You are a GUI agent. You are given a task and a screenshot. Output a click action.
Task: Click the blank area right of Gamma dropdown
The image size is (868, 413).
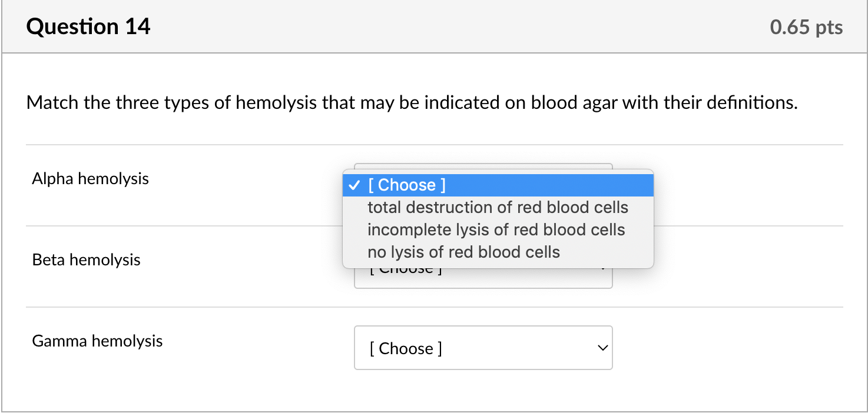click(736, 348)
